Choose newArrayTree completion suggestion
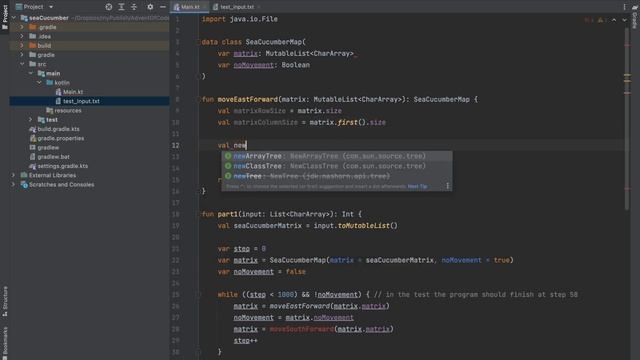The width and height of the screenshot is (640, 360). pos(337,156)
